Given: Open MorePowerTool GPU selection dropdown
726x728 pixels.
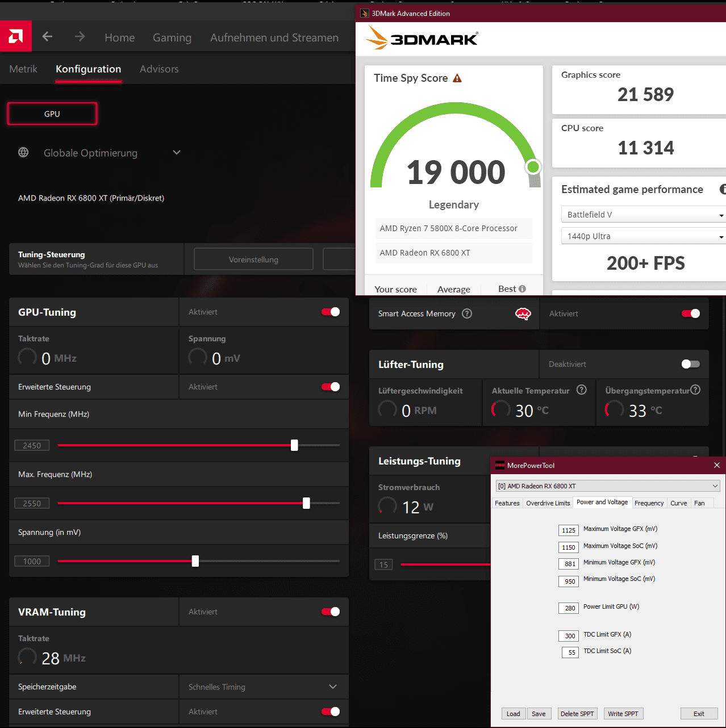Looking at the screenshot, I should pyautogui.click(x=608, y=486).
